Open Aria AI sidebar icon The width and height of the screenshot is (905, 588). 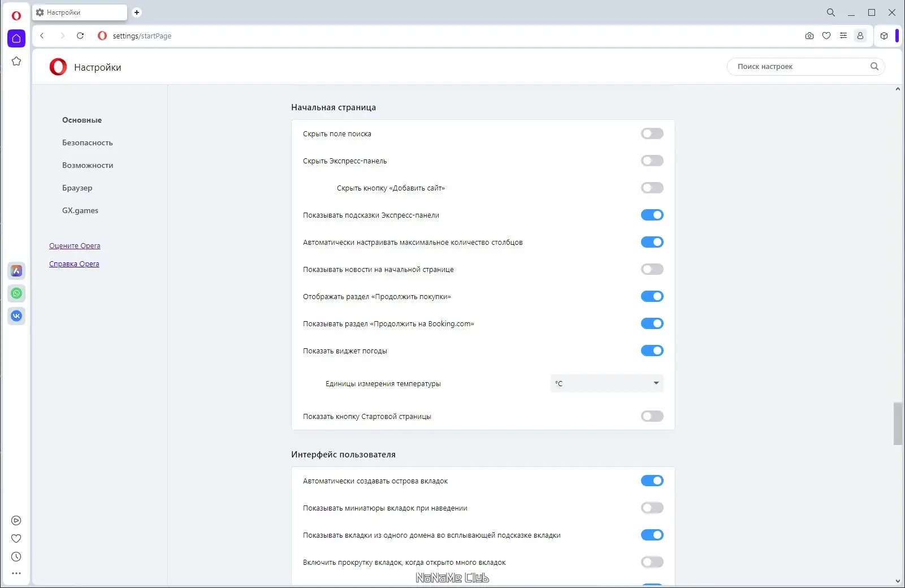coord(16,271)
